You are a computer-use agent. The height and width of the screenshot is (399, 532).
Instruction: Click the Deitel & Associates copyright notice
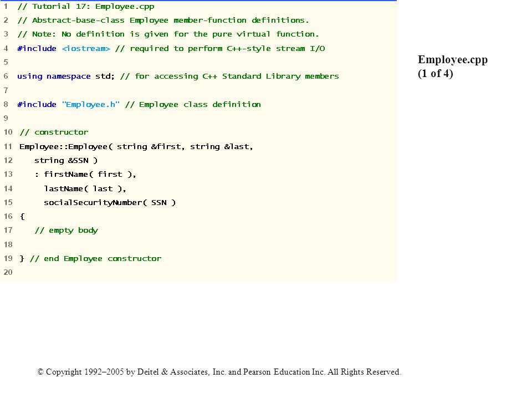coord(219,372)
